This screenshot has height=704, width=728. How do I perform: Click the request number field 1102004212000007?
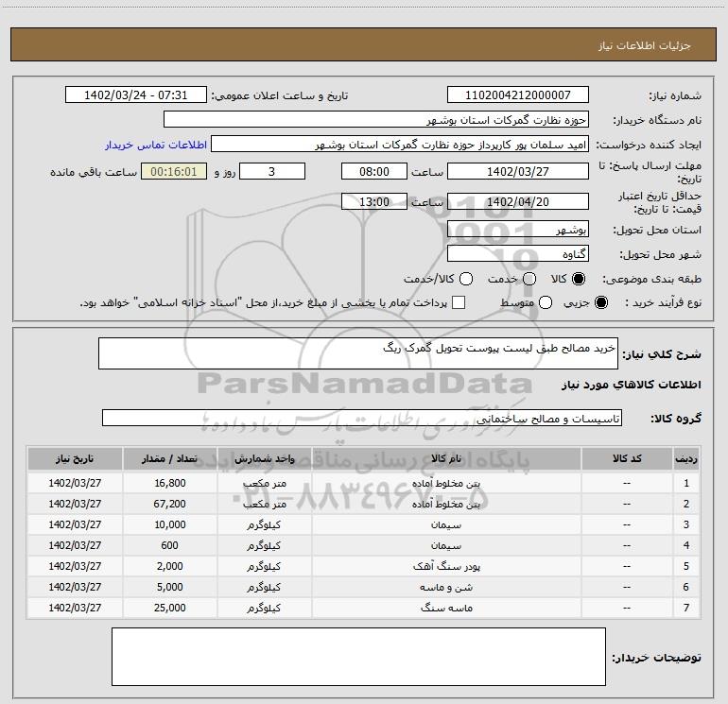518,95
